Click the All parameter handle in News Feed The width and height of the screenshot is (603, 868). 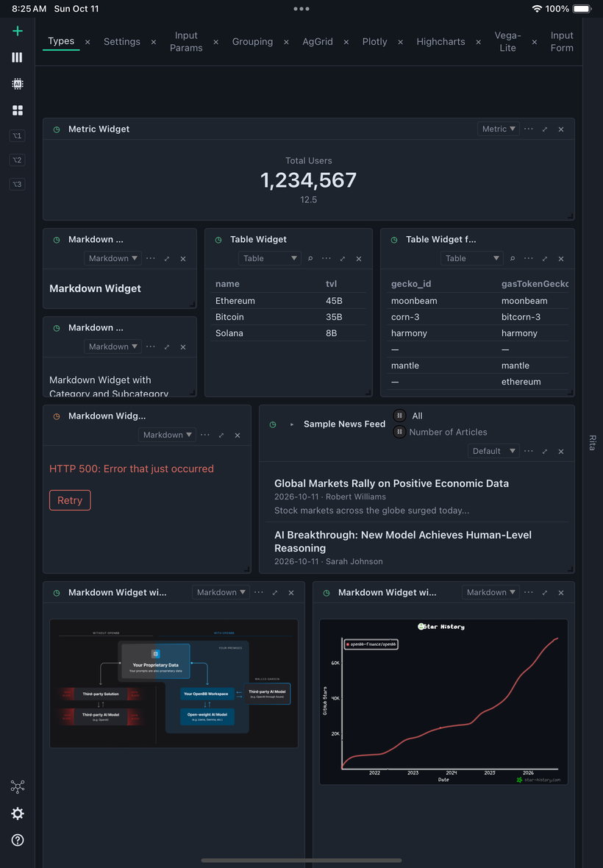click(399, 416)
